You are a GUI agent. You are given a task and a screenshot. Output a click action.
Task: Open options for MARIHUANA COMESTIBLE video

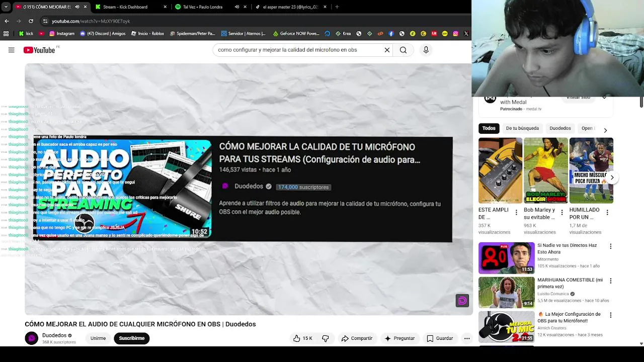point(611,281)
